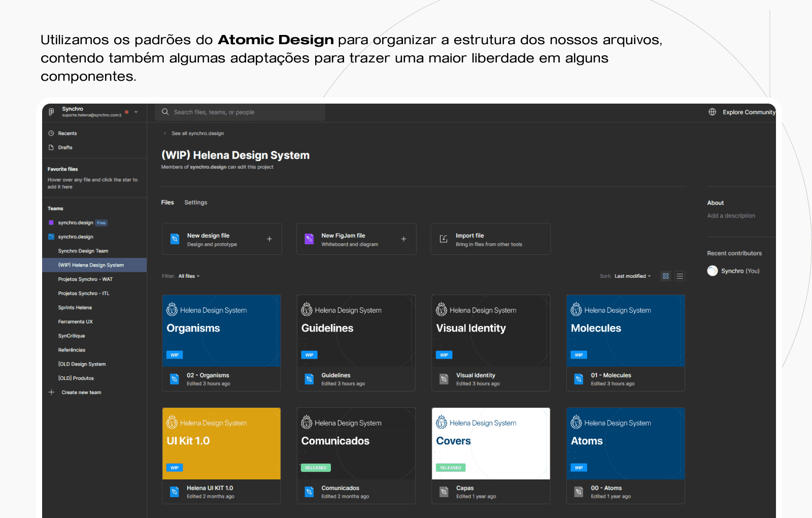Click the file icon beside Comunicados
Viewport: 812px width, 518px height.
point(309,492)
